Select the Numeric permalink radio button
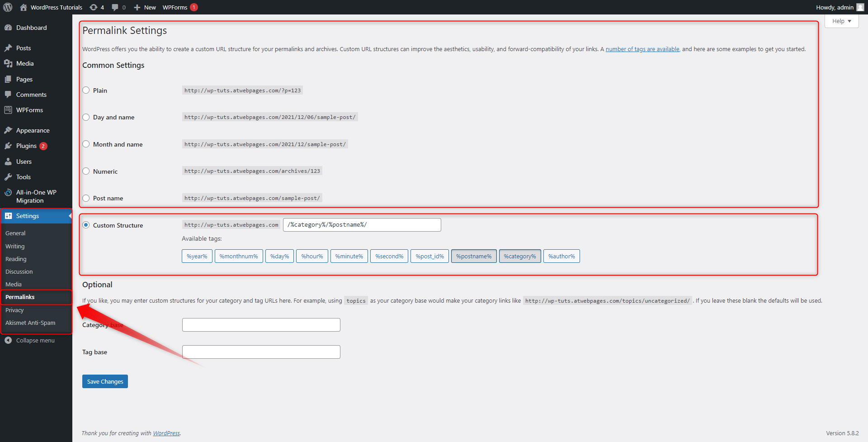The image size is (868, 442). 86,171
